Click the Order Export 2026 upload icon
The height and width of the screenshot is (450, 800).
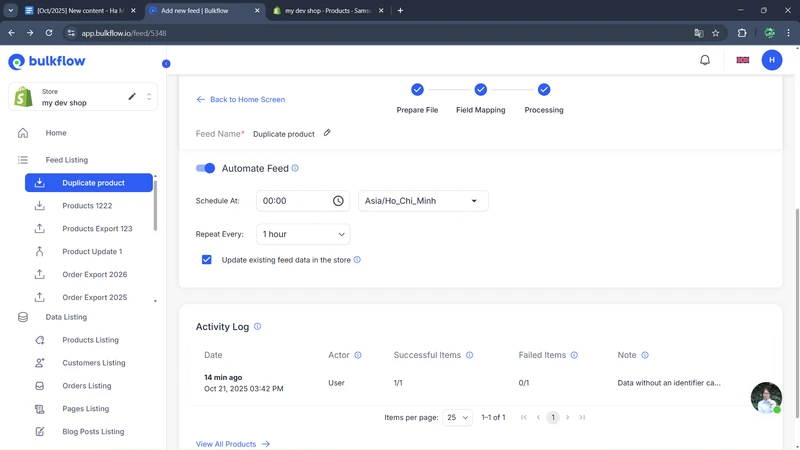(39, 274)
